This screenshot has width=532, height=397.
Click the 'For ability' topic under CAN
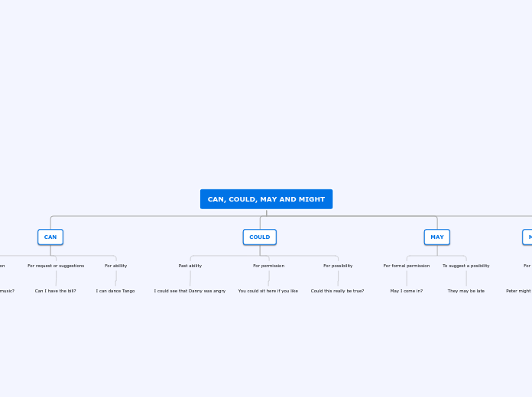[x=116, y=266]
